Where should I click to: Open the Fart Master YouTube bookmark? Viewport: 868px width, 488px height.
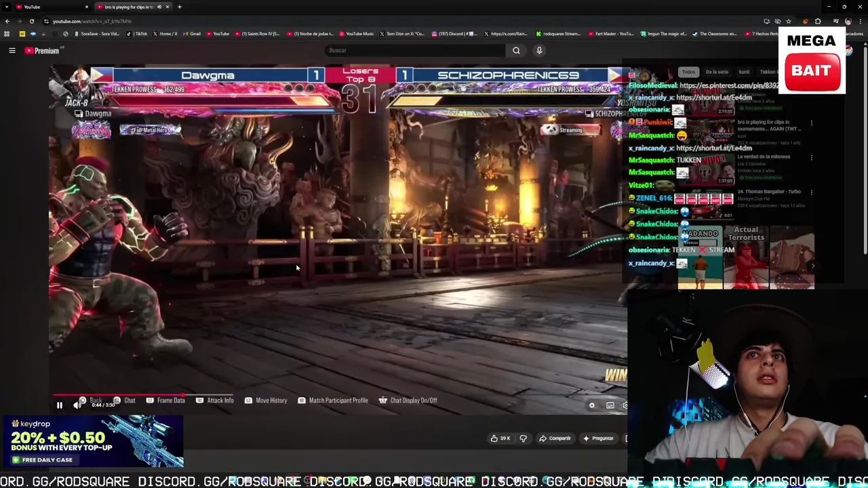click(611, 34)
